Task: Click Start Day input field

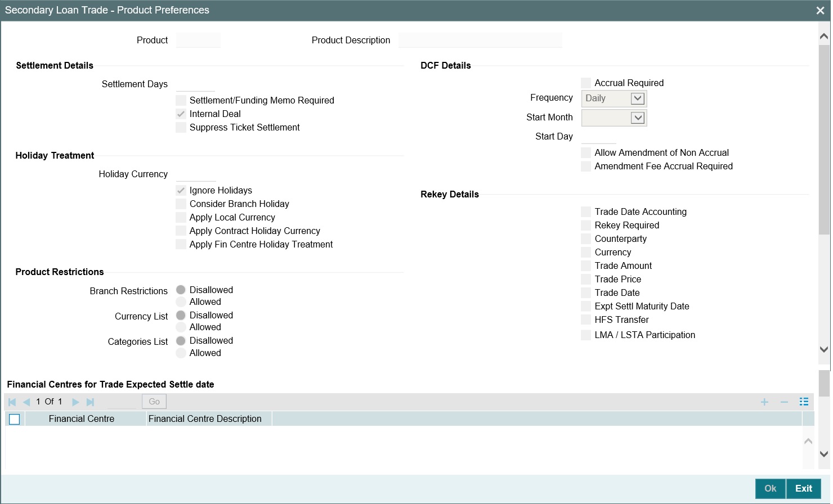Action: [599, 137]
